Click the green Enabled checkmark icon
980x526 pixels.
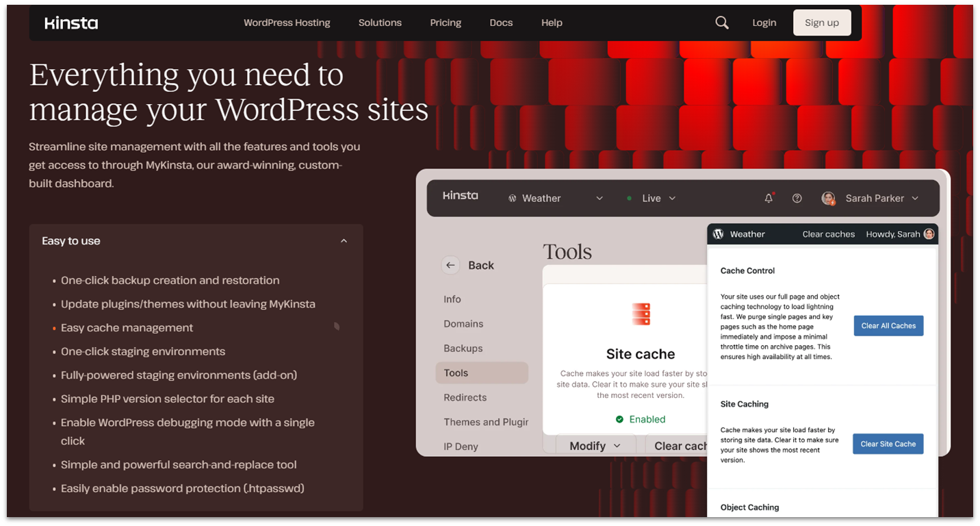click(619, 419)
